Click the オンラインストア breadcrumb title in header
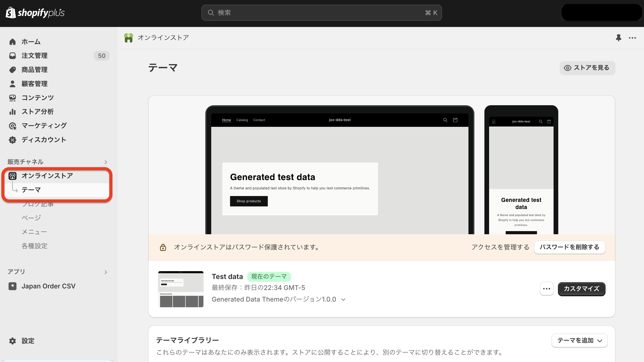The image size is (644, 362). 163,38
